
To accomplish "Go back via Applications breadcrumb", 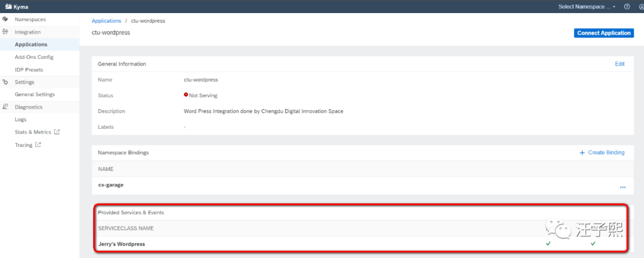I will [106, 20].
